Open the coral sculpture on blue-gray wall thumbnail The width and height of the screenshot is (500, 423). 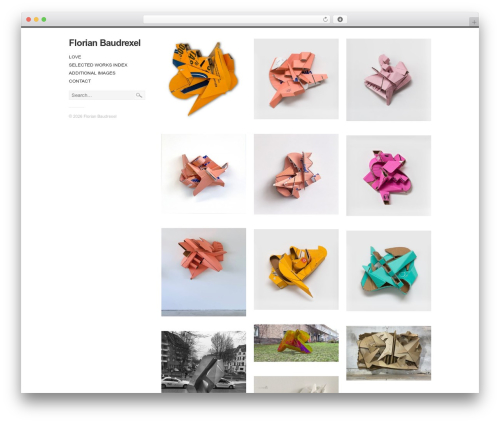[204, 272]
